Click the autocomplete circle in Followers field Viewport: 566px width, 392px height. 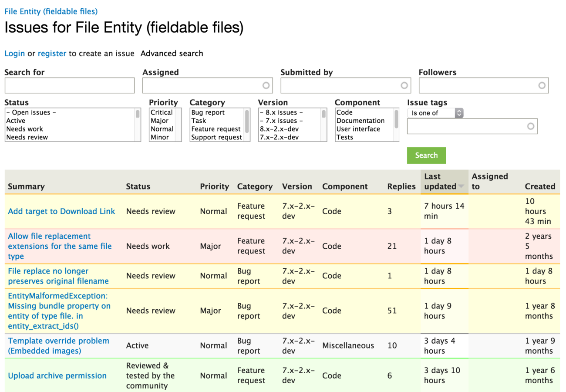coord(542,85)
